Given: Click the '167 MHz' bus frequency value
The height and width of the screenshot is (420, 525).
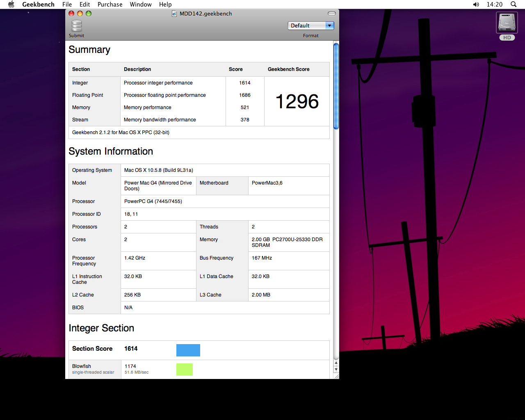Looking at the screenshot, I should tap(262, 258).
